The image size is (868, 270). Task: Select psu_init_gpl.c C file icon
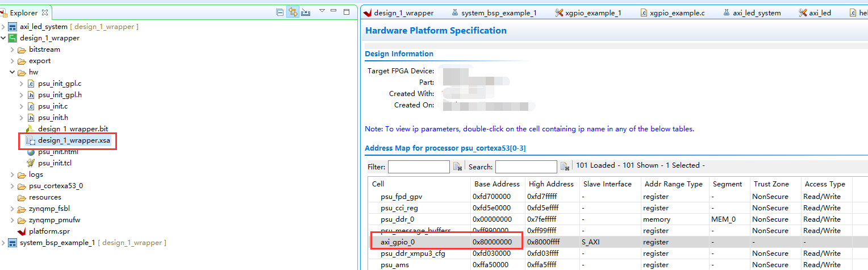[31, 84]
